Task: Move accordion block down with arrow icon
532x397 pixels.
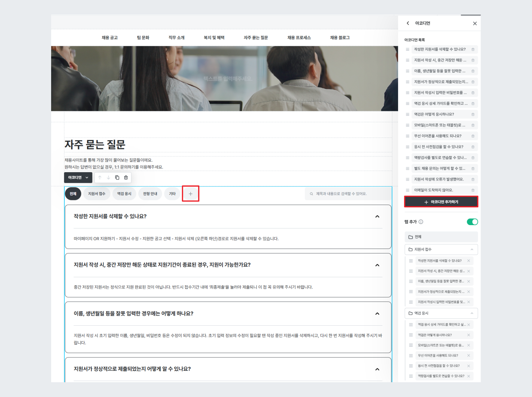Action: (108, 177)
